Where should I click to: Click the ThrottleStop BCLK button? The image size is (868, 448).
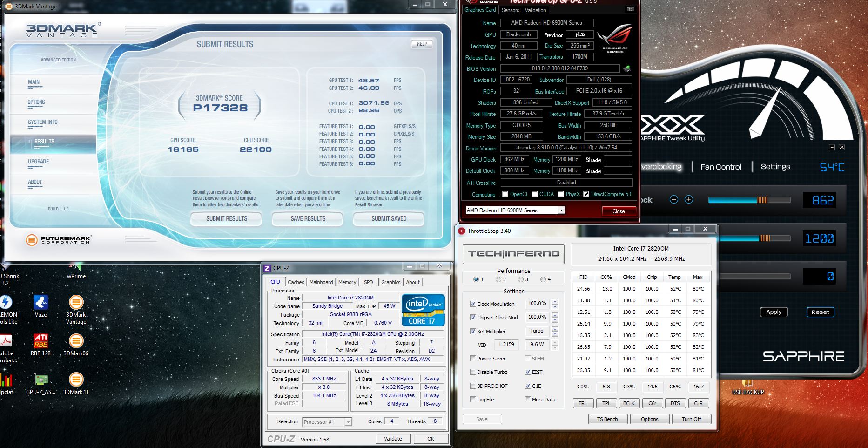[629, 403]
